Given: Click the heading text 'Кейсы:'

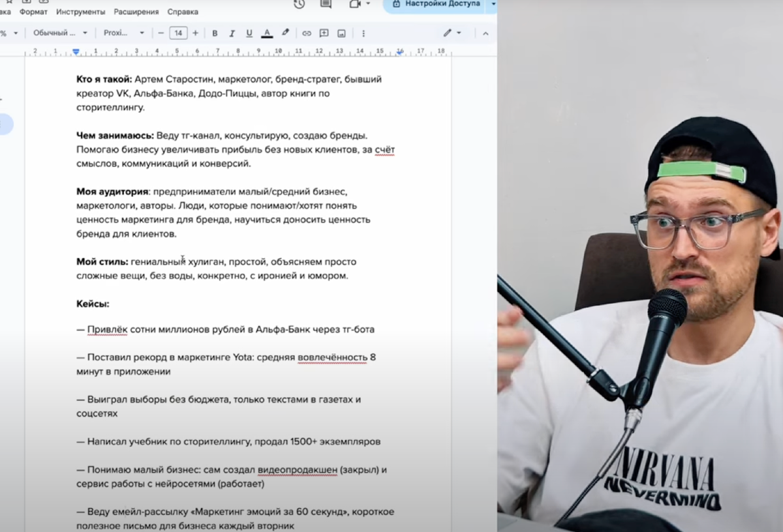Looking at the screenshot, I should point(93,304).
